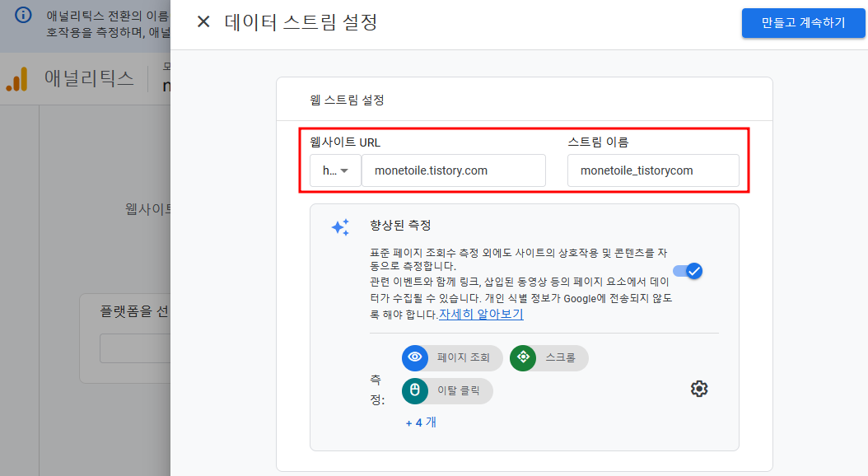Open enhanced measurement gear settings
The height and width of the screenshot is (476, 868).
coord(699,389)
